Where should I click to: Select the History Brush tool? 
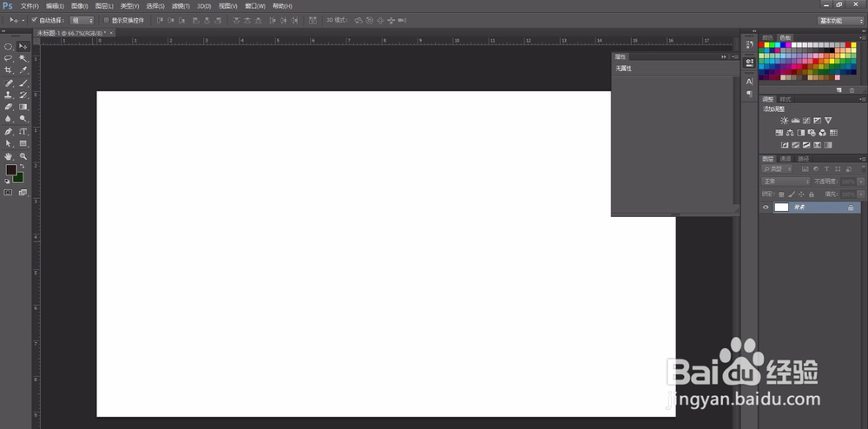[23, 96]
